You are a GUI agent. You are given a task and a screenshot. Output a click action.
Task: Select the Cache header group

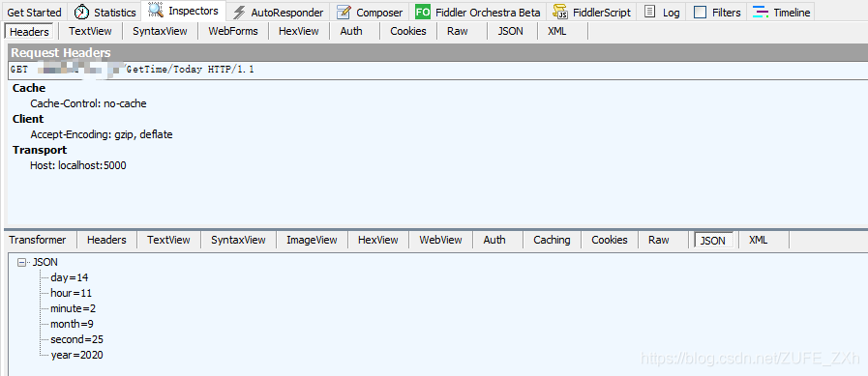click(29, 88)
